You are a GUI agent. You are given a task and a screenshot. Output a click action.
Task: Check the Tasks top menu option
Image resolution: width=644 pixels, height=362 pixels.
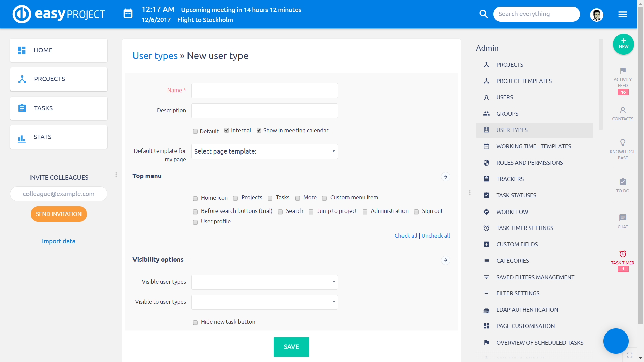pyautogui.click(x=270, y=198)
